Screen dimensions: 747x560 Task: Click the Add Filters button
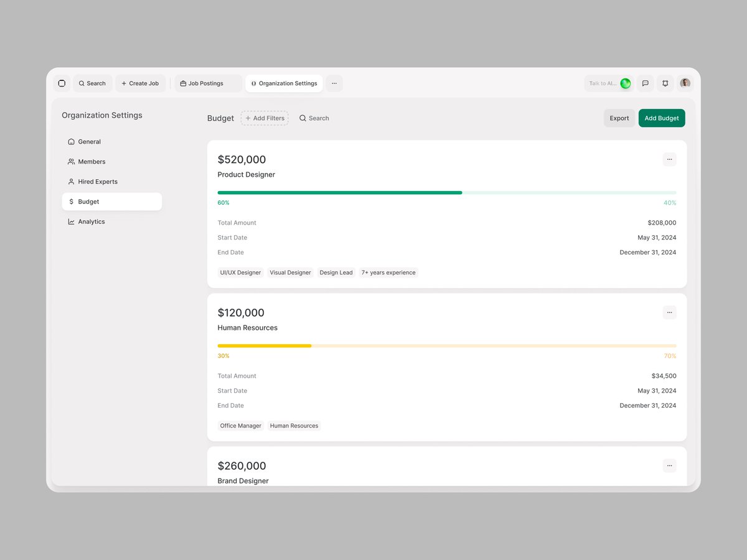click(265, 118)
